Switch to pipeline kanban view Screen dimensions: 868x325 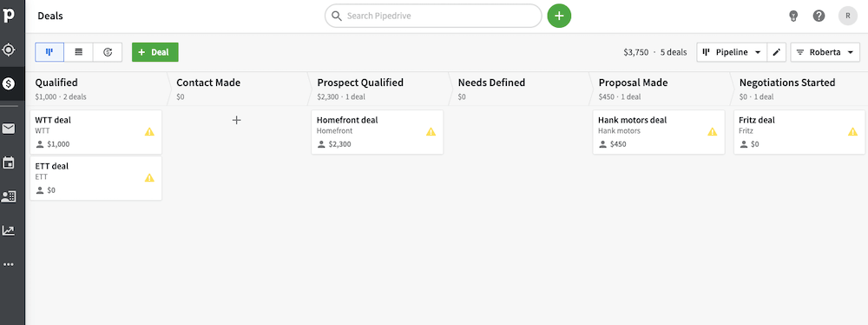(49, 52)
